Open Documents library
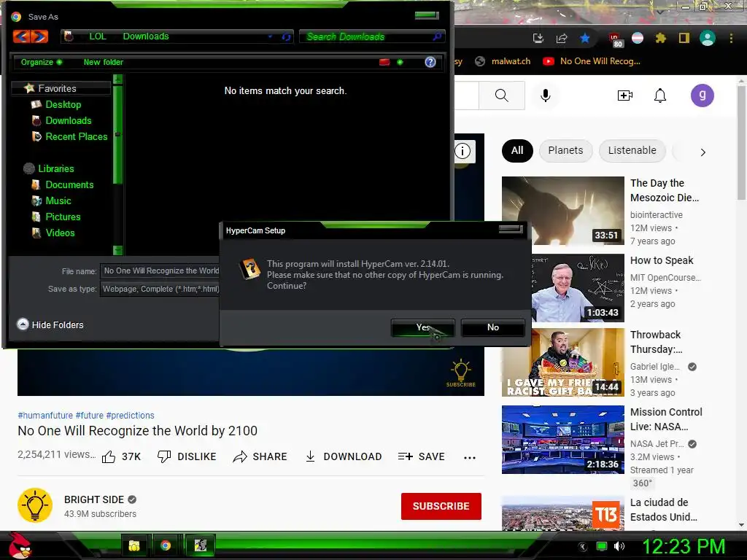The width and height of the screenshot is (747, 560). point(69,184)
